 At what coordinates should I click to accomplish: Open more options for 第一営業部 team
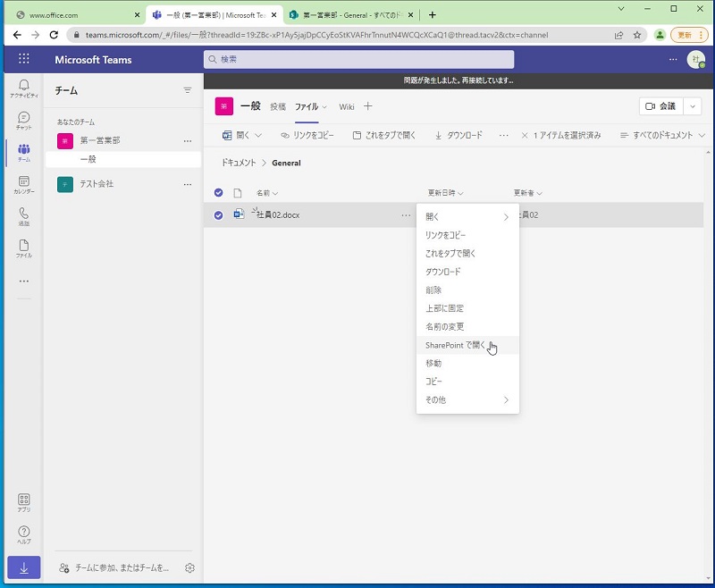tap(188, 141)
